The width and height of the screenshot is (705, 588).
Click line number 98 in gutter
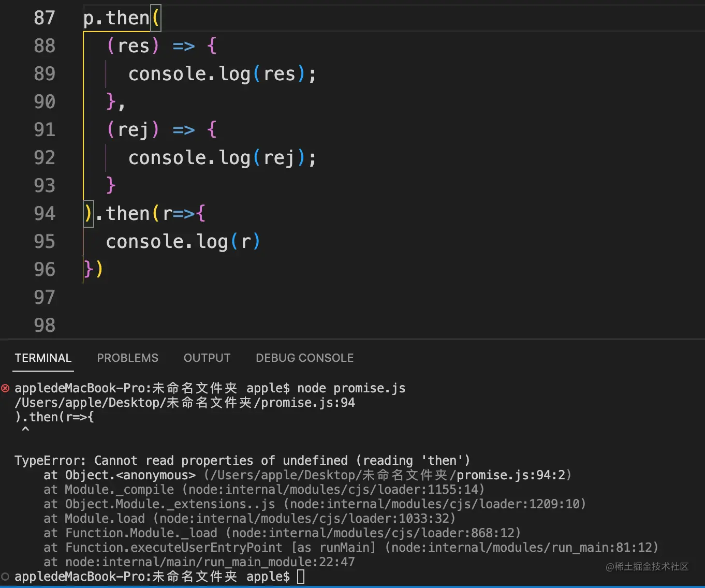(x=45, y=326)
